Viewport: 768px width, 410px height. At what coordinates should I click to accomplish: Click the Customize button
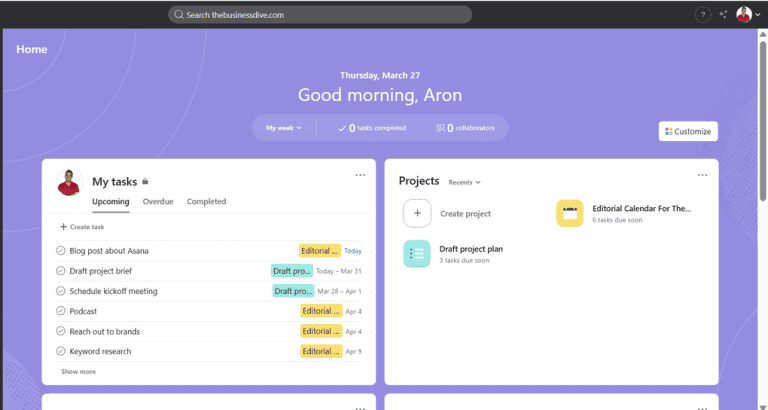click(688, 131)
